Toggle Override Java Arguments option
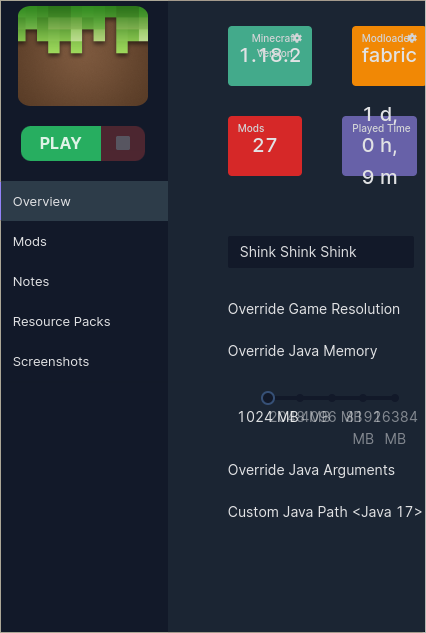This screenshot has width=426, height=633. coord(311,470)
